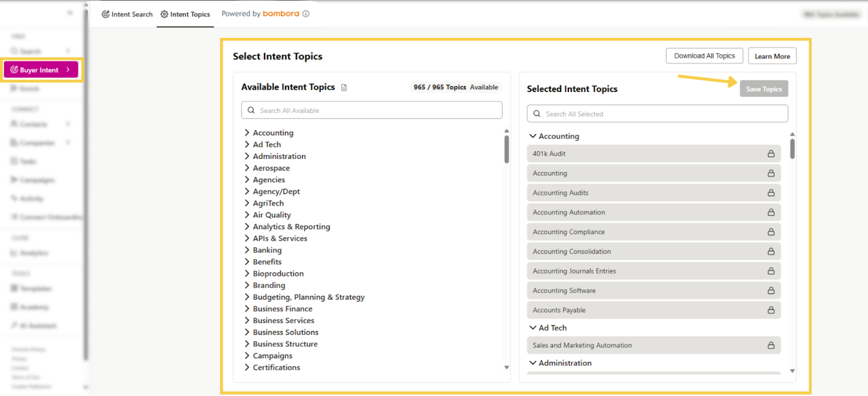
Task: Click lock icon on Accounting Journals Entries
Action: click(x=771, y=271)
